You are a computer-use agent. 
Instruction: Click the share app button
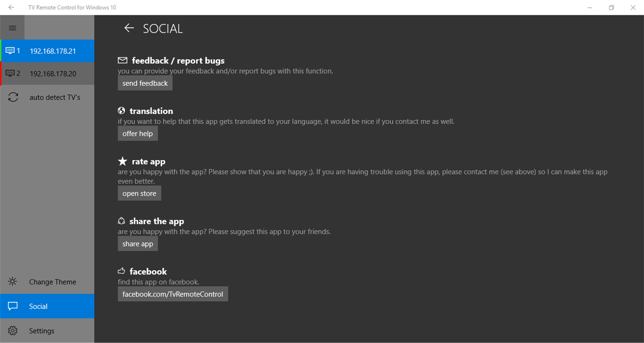(x=138, y=243)
